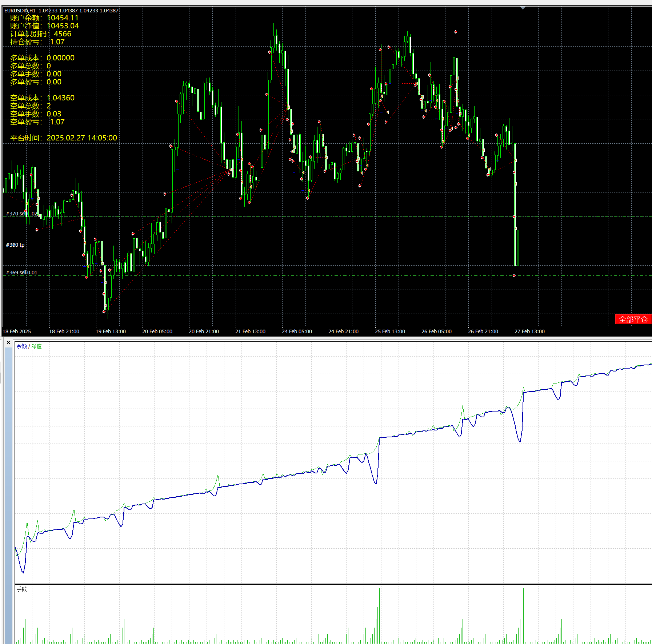Viewport: 652px width, 644px height.
Task: Click the 余额 balance legend text
Action: tap(21, 346)
